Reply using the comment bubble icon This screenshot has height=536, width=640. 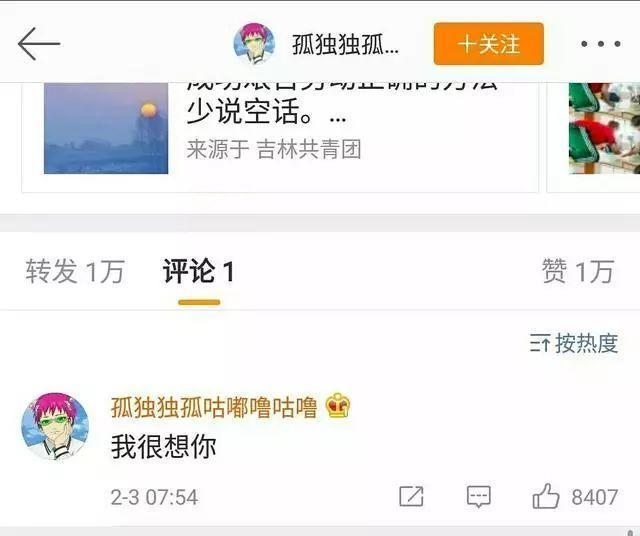click(x=478, y=496)
